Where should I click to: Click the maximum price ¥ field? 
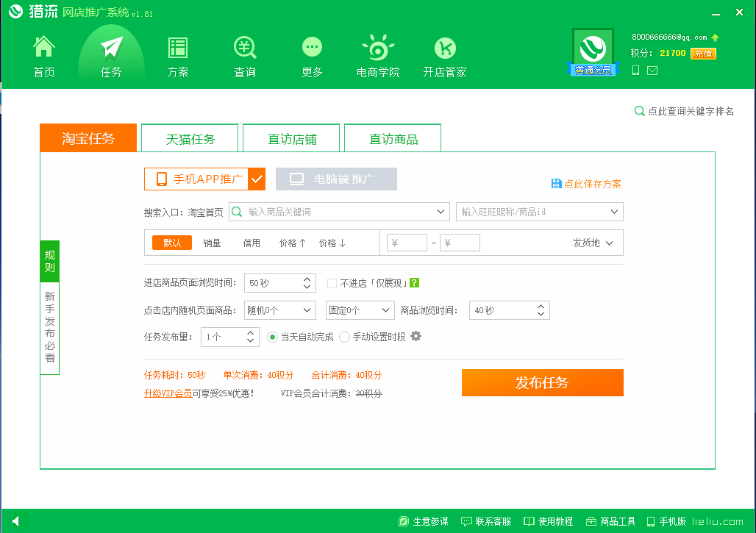pos(460,243)
